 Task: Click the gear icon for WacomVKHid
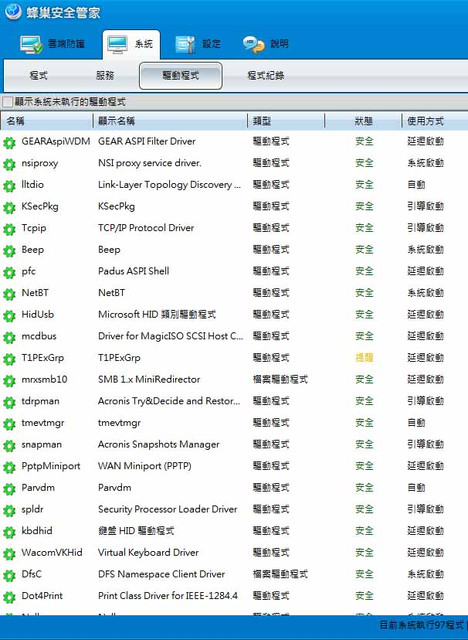click(9, 554)
